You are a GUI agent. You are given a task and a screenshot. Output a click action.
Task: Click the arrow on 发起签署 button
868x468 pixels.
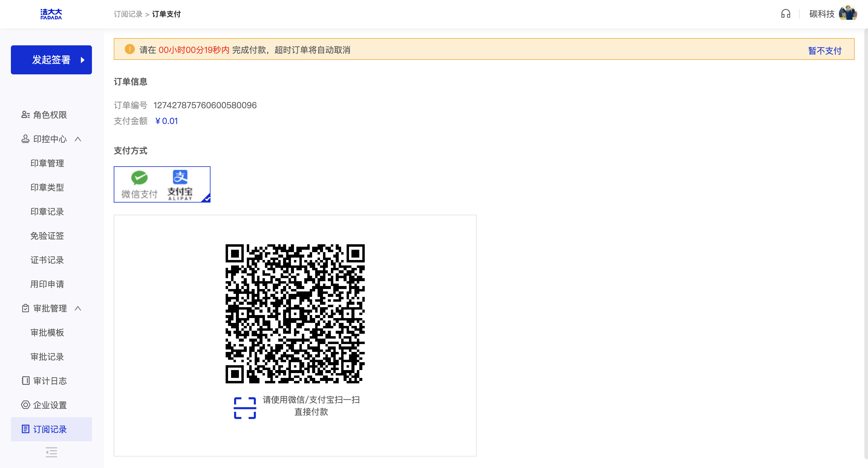tap(83, 60)
